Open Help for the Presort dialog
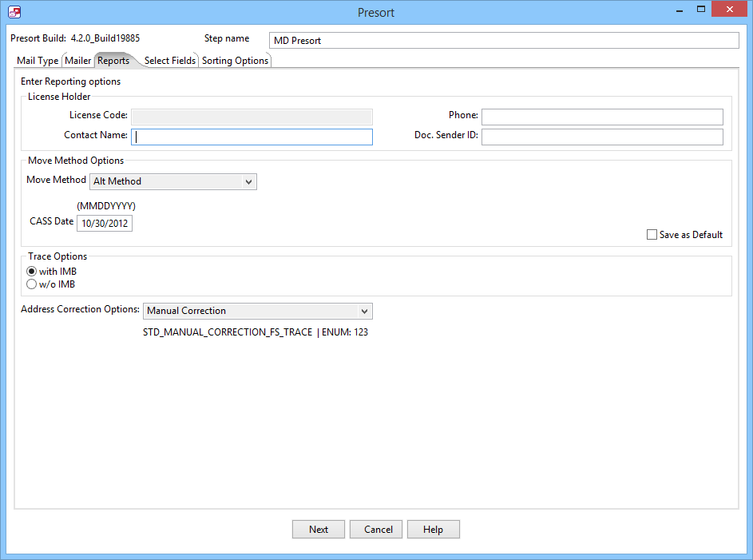Image resolution: width=753 pixels, height=560 pixels. 433,529
